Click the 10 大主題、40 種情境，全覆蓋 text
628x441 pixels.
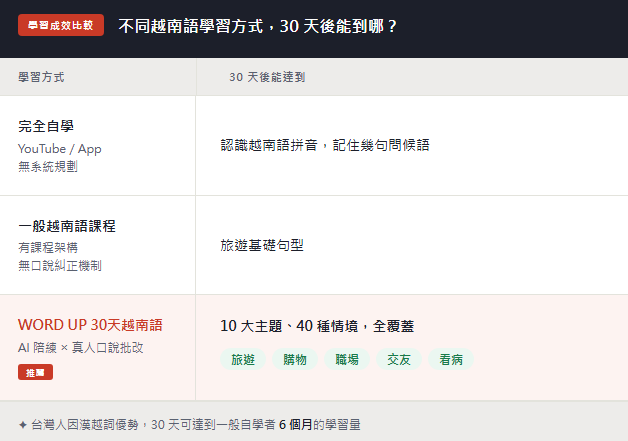[317, 326]
